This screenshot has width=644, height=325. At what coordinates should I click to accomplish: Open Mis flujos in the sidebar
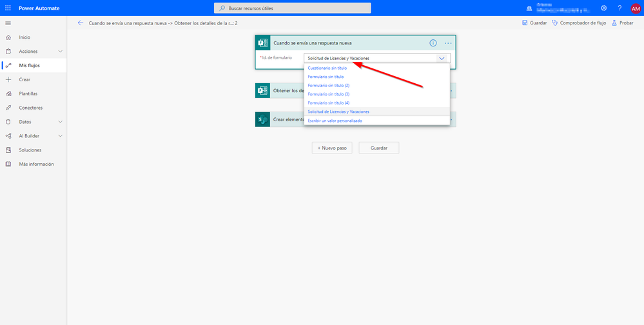click(x=34, y=65)
